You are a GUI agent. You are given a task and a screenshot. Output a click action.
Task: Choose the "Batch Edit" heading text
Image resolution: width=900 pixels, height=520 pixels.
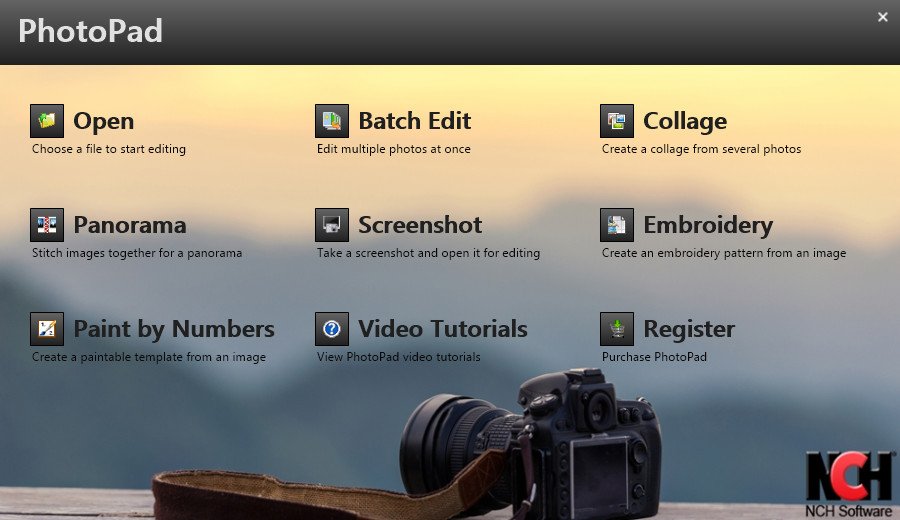point(414,122)
